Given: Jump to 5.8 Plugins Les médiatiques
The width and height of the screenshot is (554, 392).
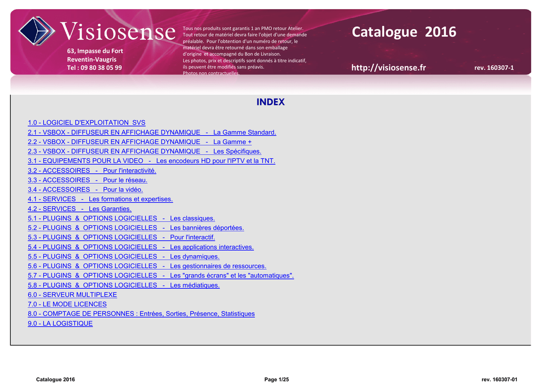Looking at the screenshot, I should point(124,285).
